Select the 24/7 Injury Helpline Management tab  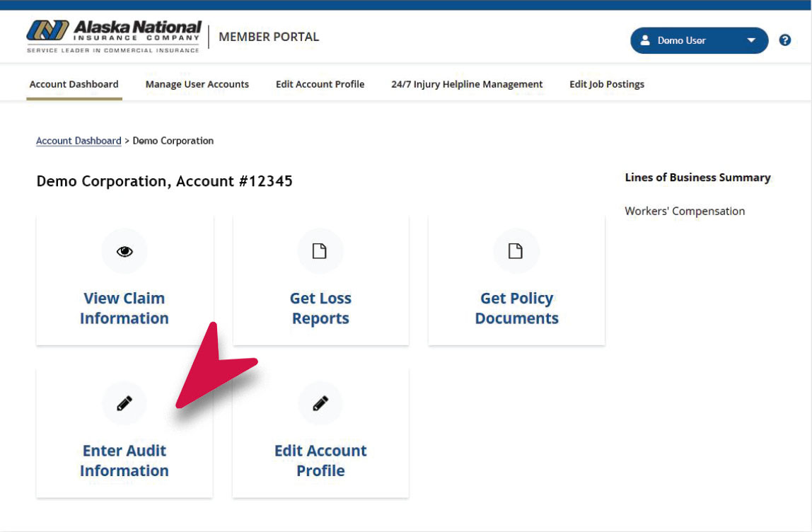pyautogui.click(x=467, y=84)
